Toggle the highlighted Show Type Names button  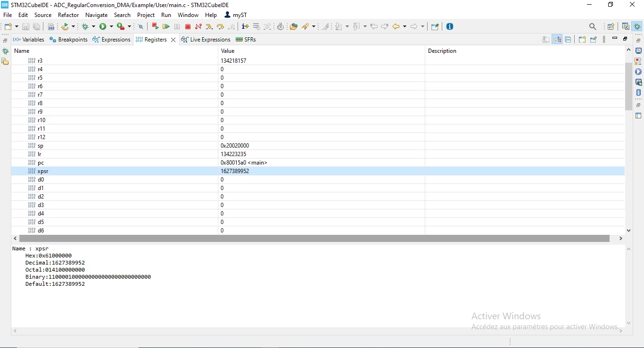coord(557,40)
